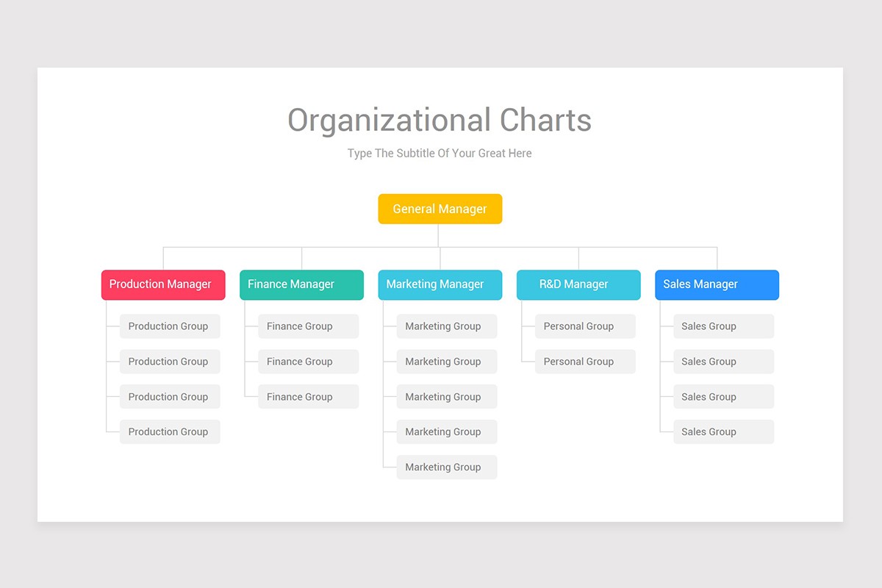
Task: Select the third Finance Group box
Action: [x=308, y=397]
